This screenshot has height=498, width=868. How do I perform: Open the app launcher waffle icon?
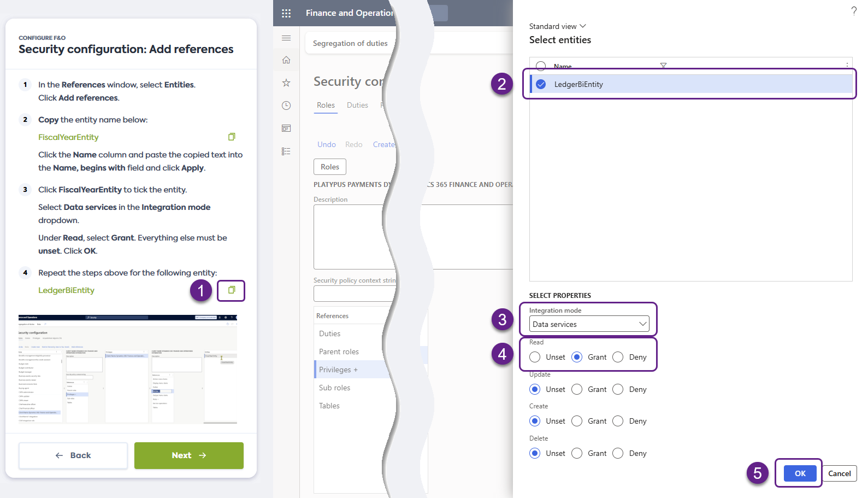(x=286, y=13)
